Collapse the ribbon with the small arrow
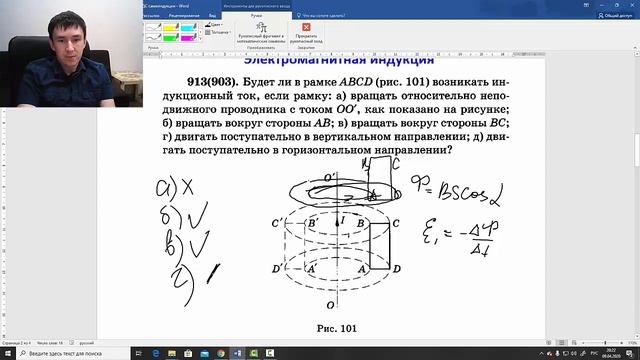Viewport: 640px width, 360px height. click(x=635, y=48)
